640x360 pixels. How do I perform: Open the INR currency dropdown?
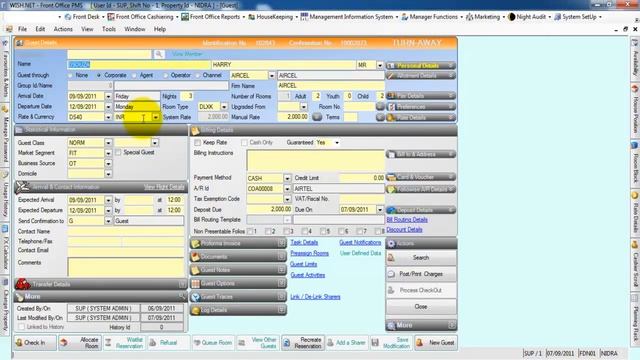click(156, 117)
